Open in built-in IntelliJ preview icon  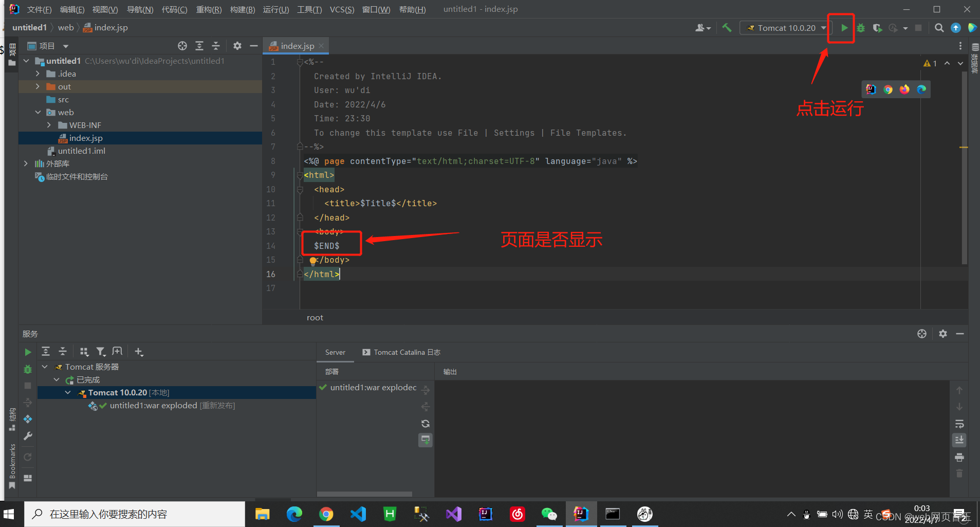871,89
